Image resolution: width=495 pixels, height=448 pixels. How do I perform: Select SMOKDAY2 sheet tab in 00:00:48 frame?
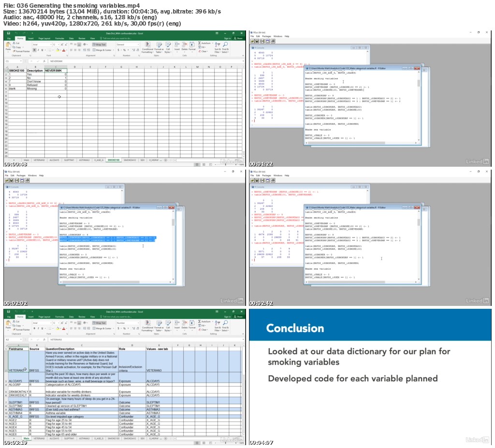point(130,160)
